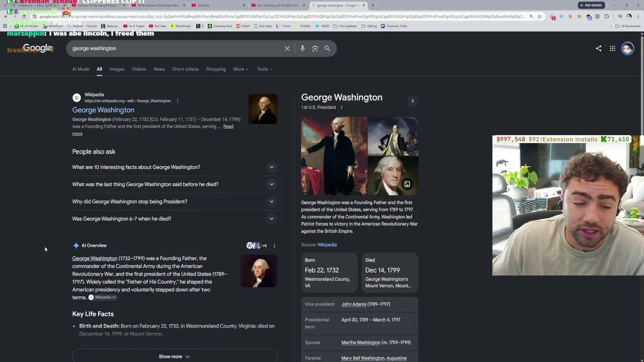The image size is (644, 362).
Task: Open three-dot menu next to 1st U.S. President
Action: pos(341,107)
